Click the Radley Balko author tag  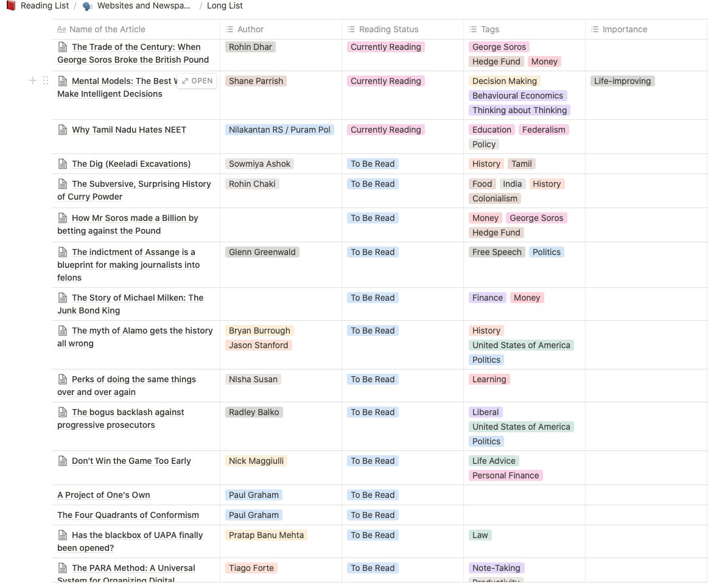tap(254, 412)
